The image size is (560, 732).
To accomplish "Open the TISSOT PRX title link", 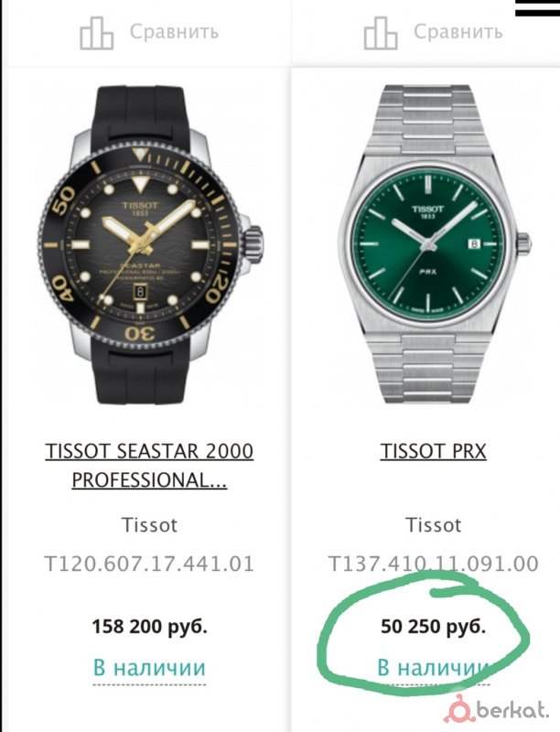I will (x=433, y=452).
